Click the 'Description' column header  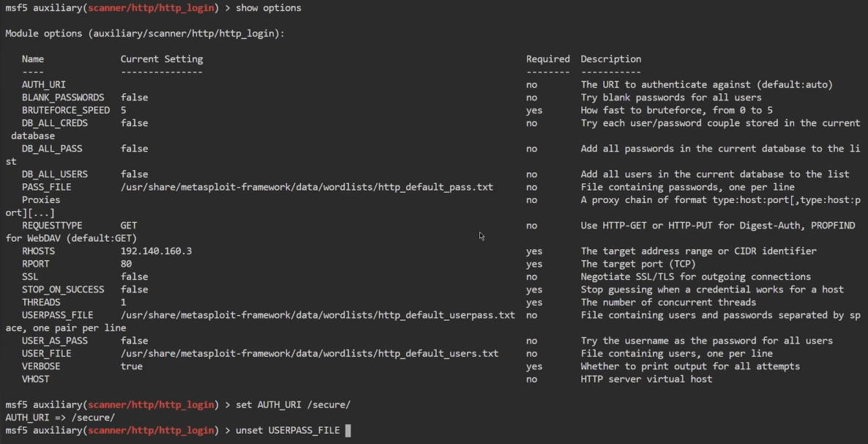610,59
